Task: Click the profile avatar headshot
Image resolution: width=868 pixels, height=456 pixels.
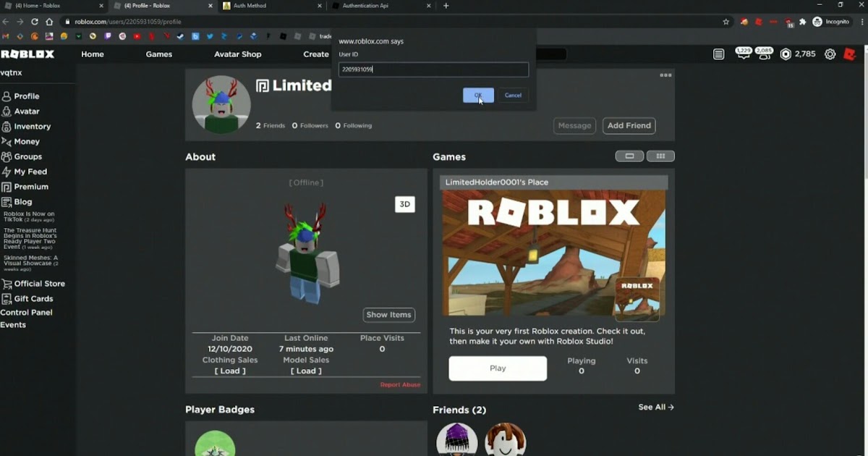Action: [221, 104]
